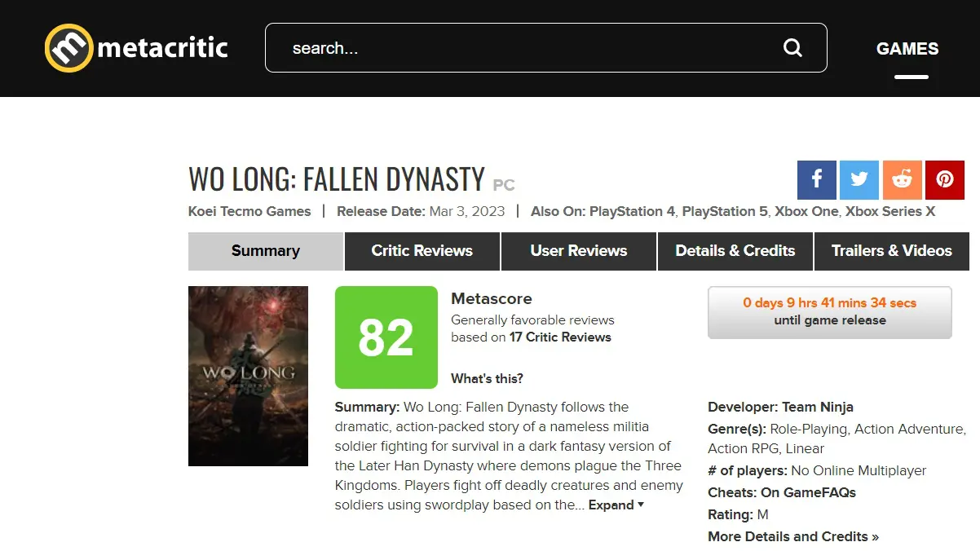Viewport: 980px width, 551px height.
Task: Click the 17 Critic Reviews link
Action: click(560, 337)
